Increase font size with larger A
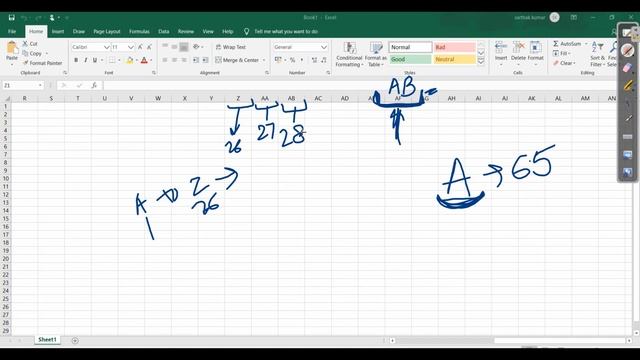The image size is (640, 360). coord(140,47)
